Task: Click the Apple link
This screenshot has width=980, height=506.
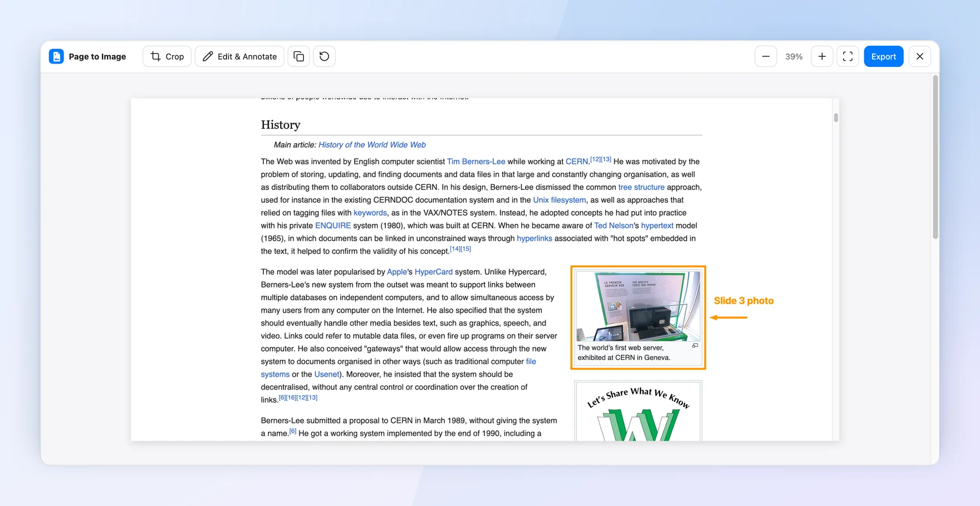Action: [x=397, y=272]
